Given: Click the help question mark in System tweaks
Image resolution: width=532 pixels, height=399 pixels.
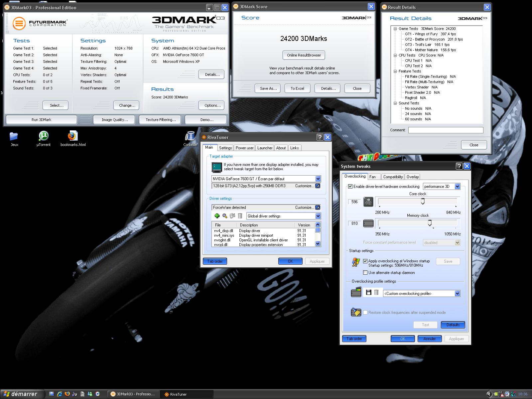Looking at the screenshot, I should pos(459,166).
